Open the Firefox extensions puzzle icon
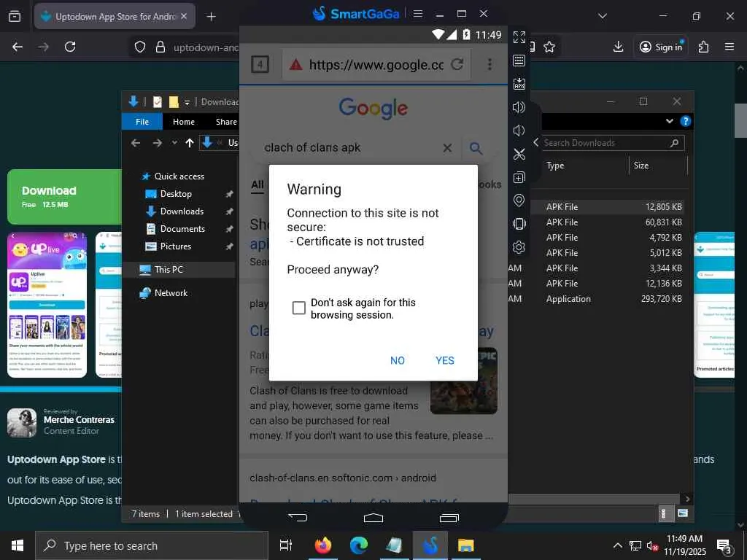The image size is (747, 560). [x=703, y=47]
